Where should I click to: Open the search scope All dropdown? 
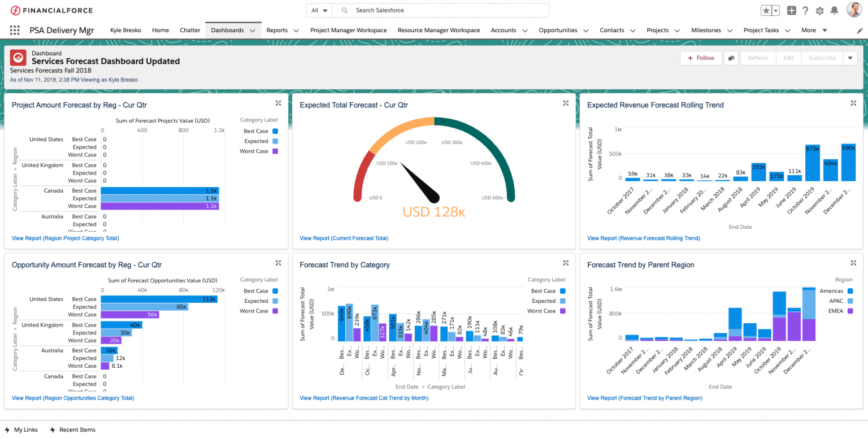point(319,10)
